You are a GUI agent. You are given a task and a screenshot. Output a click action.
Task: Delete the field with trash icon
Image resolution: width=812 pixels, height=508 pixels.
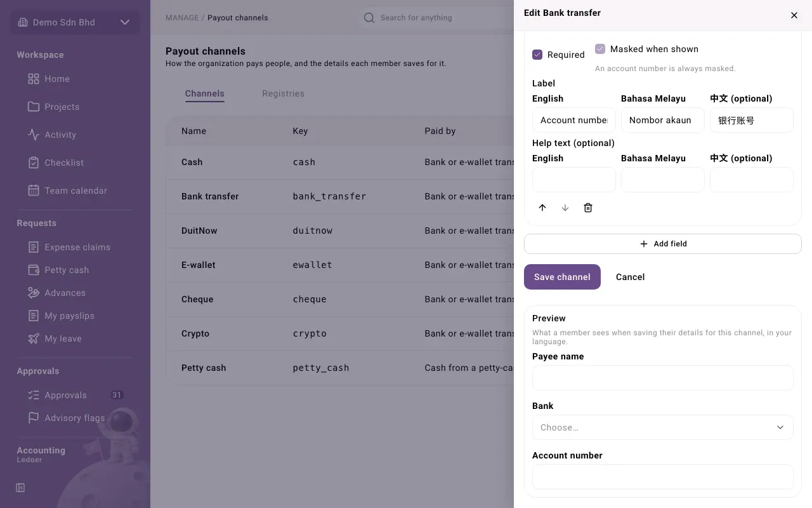coord(588,208)
